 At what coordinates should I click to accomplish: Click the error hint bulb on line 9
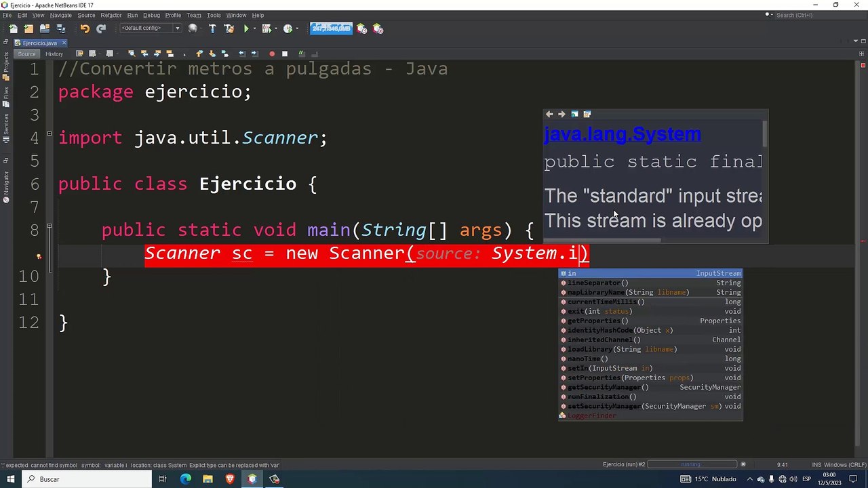coord(39,256)
